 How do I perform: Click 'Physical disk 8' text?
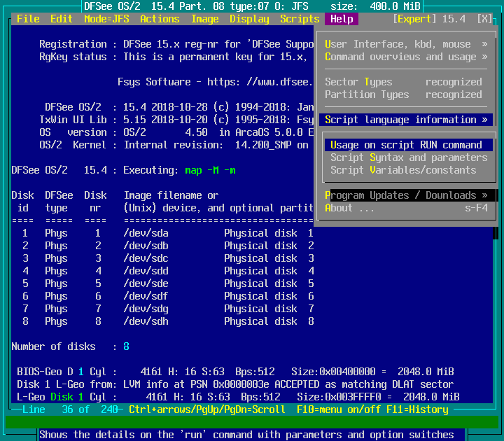tap(269, 321)
